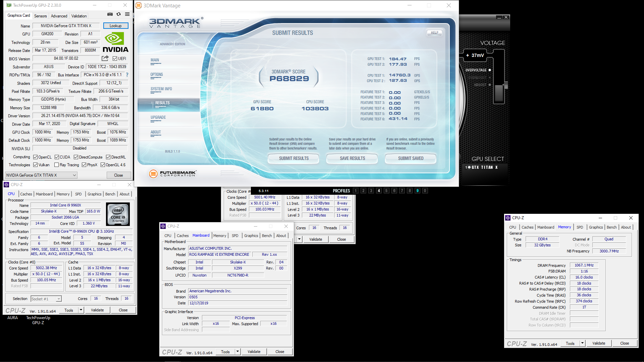
Task: Click the SAVE RESULTS button
Action: [x=352, y=158]
